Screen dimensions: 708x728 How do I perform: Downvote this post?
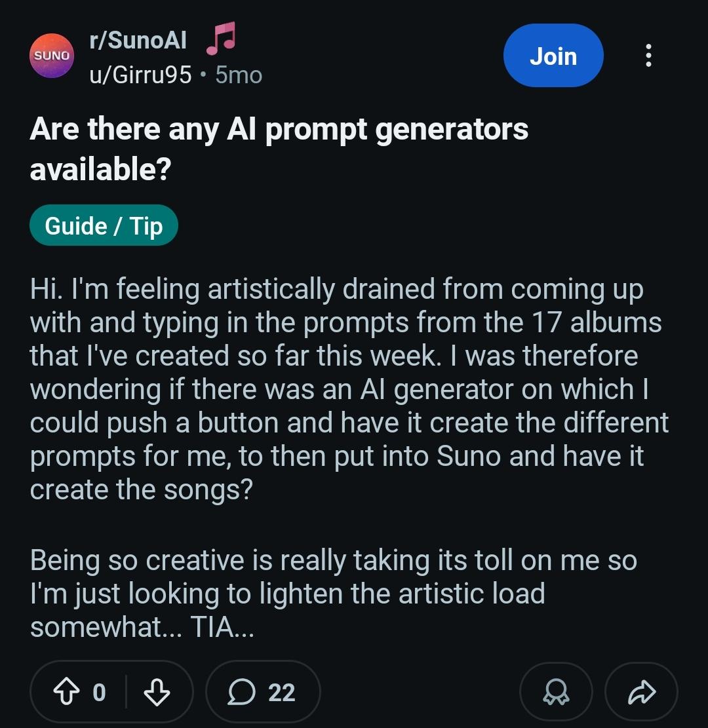coord(156,693)
